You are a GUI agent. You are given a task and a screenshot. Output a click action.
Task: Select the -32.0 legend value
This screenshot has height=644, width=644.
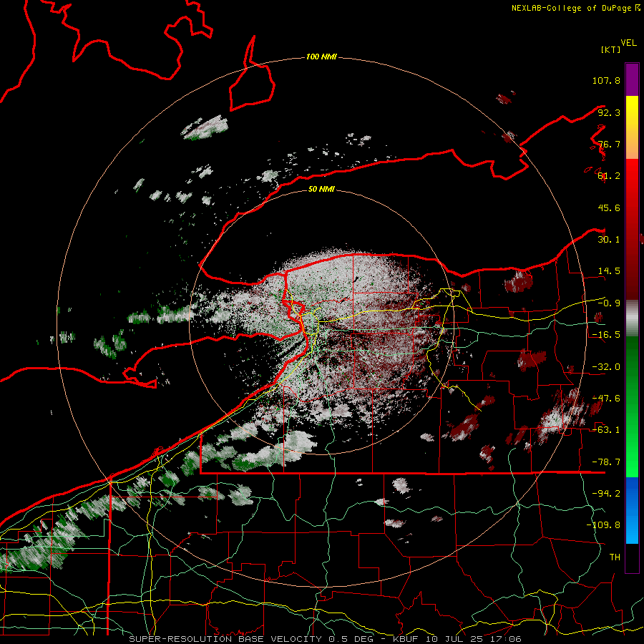pos(606,367)
